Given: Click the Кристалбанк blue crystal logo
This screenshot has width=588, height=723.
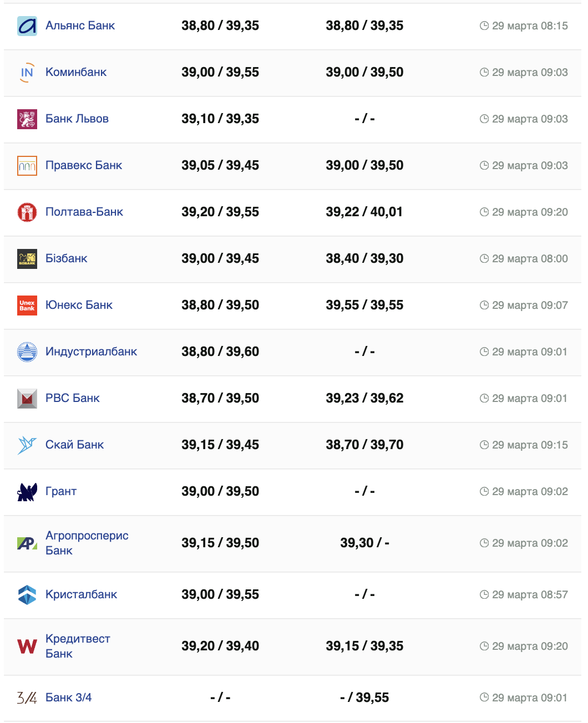Looking at the screenshot, I should 27,595.
